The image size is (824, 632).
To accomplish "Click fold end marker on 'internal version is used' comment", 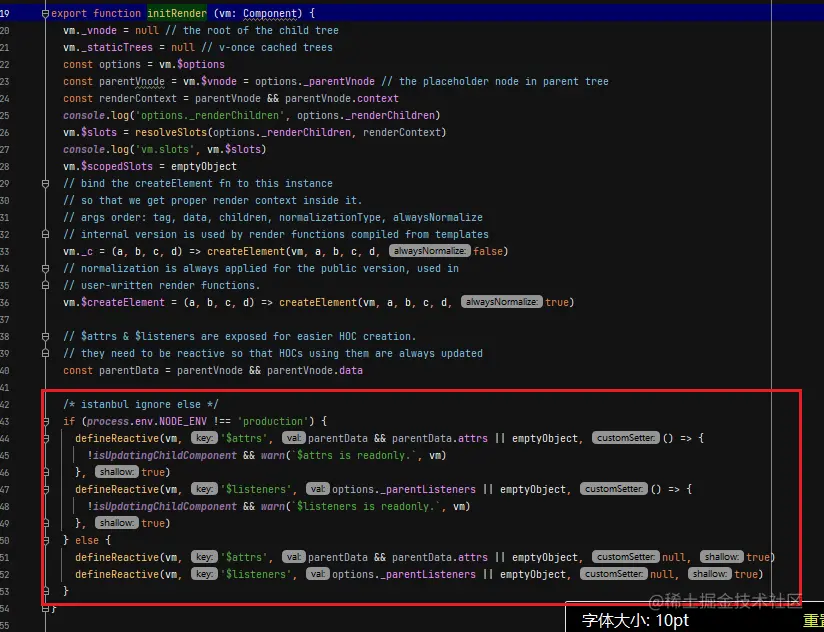I will pyautogui.click(x=45, y=234).
